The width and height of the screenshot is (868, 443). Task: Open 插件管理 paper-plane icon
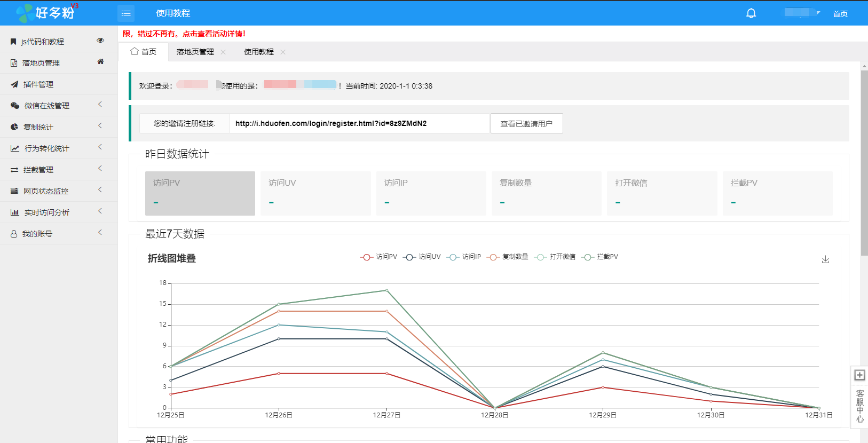(x=14, y=84)
